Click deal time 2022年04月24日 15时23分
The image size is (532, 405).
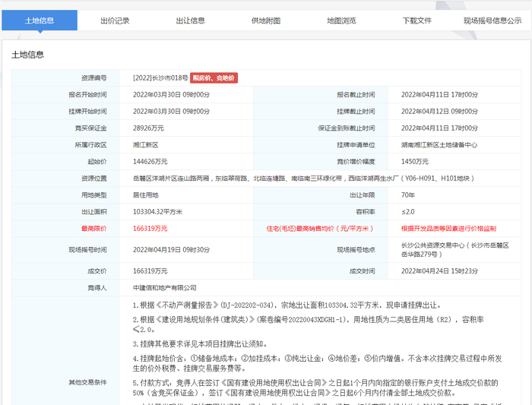(x=439, y=271)
